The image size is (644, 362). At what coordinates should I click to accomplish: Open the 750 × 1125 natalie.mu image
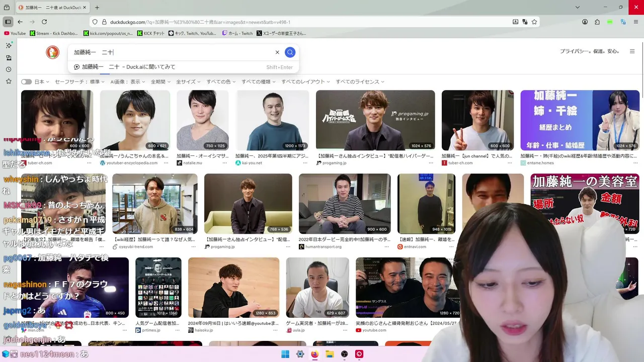[202, 120]
